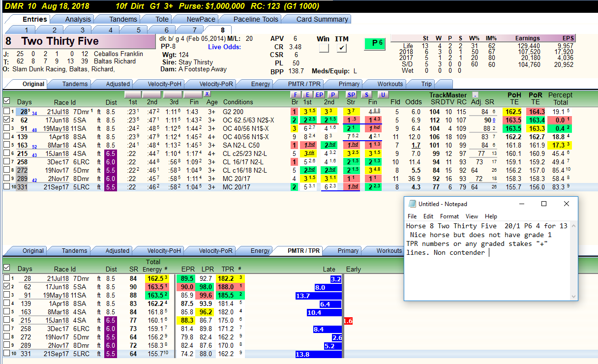Screen dimensions: 598x364
Task: Check paceline row 1 checkbox 21Jul18
Action: [x=6, y=112]
